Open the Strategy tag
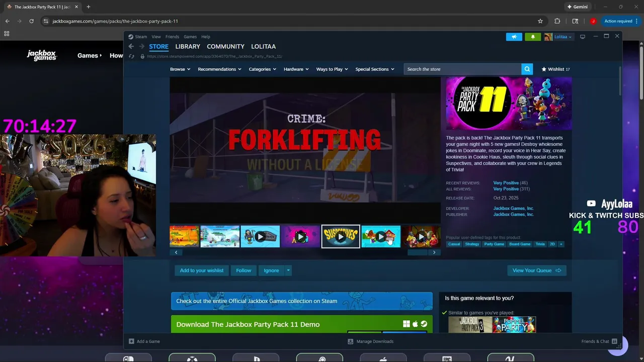The image size is (644, 362). click(x=472, y=244)
